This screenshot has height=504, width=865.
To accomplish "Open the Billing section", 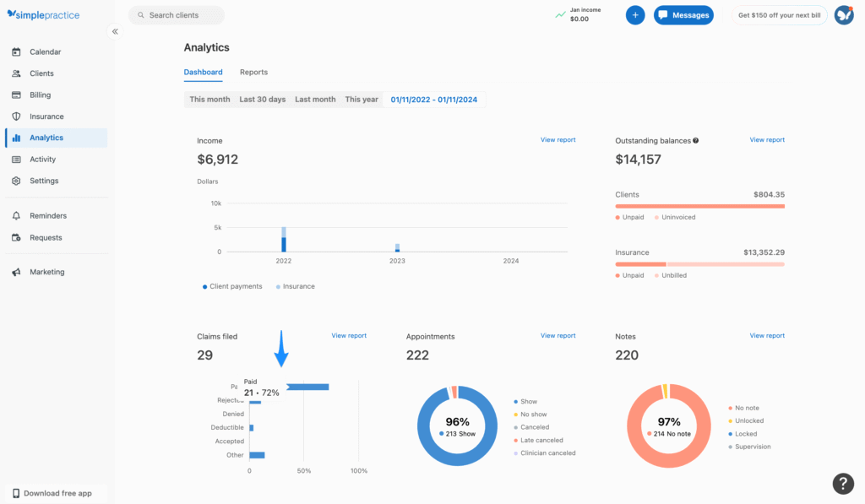I will click(x=38, y=95).
